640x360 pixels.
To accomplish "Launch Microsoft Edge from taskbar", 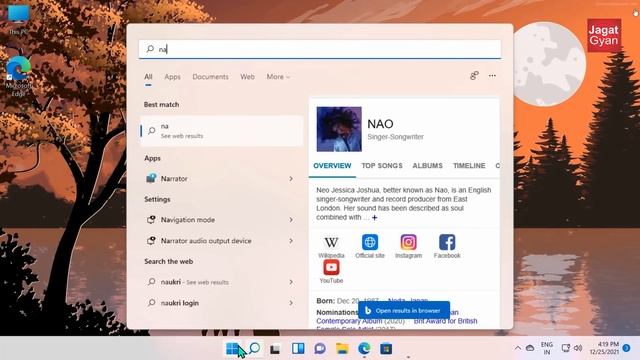I will pos(364,349).
